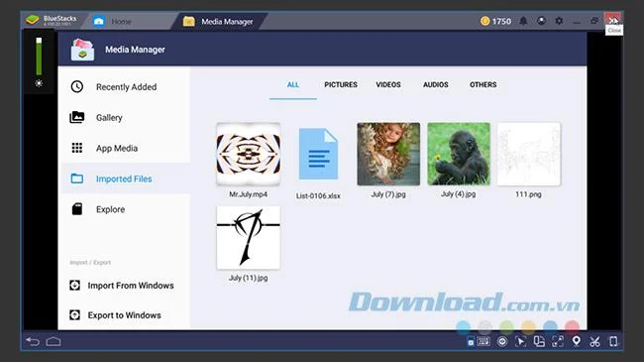Screen dimensions: 644x362
Task: Click the Android home button
Action: 54,341
